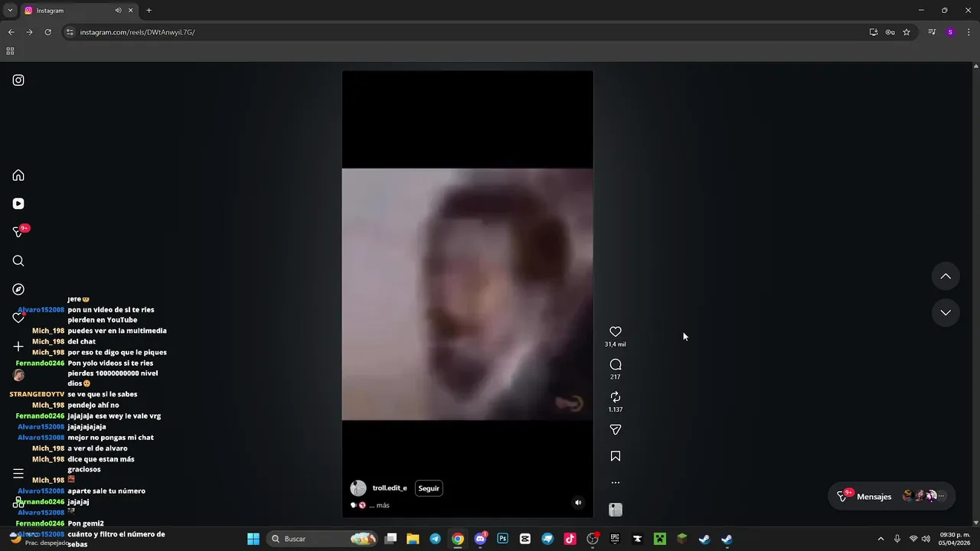Mute the reel's sound
The height and width of the screenshot is (551, 980).
(578, 503)
